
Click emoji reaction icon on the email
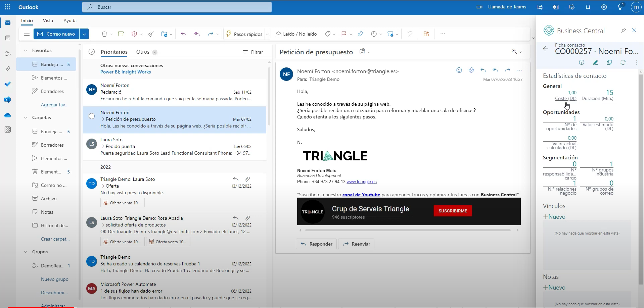[459, 70]
